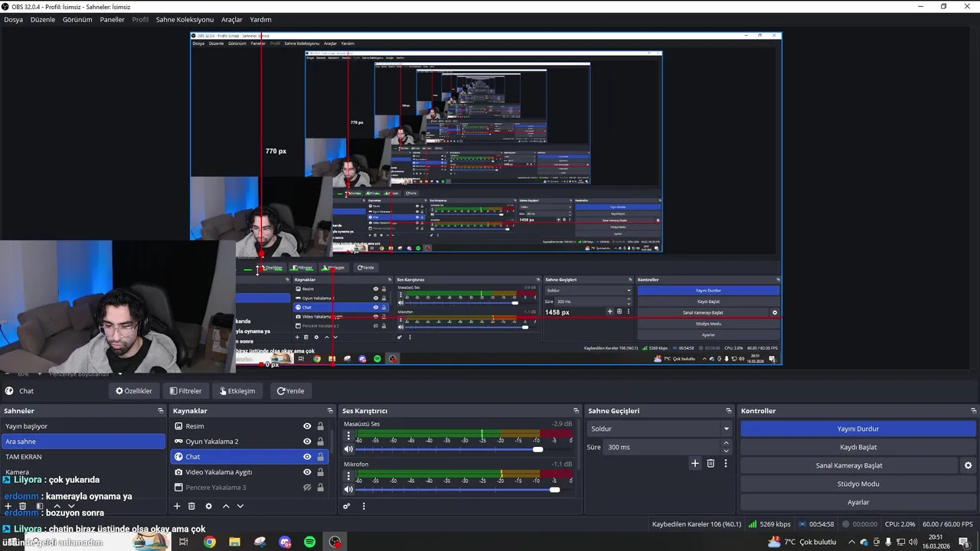The height and width of the screenshot is (551, 980).
Task: Toggle lock on Pencere Yakalama 3 source
Action: [320, 487]
